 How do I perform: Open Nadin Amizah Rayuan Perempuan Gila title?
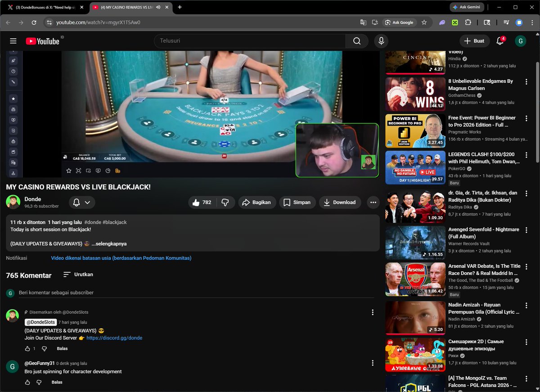(484, 308)
